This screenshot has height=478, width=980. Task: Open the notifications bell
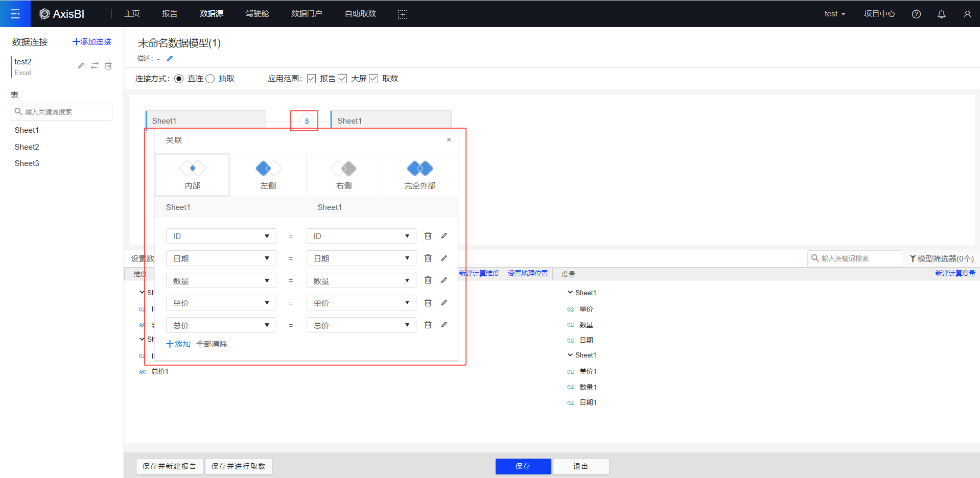click(941, 14)
